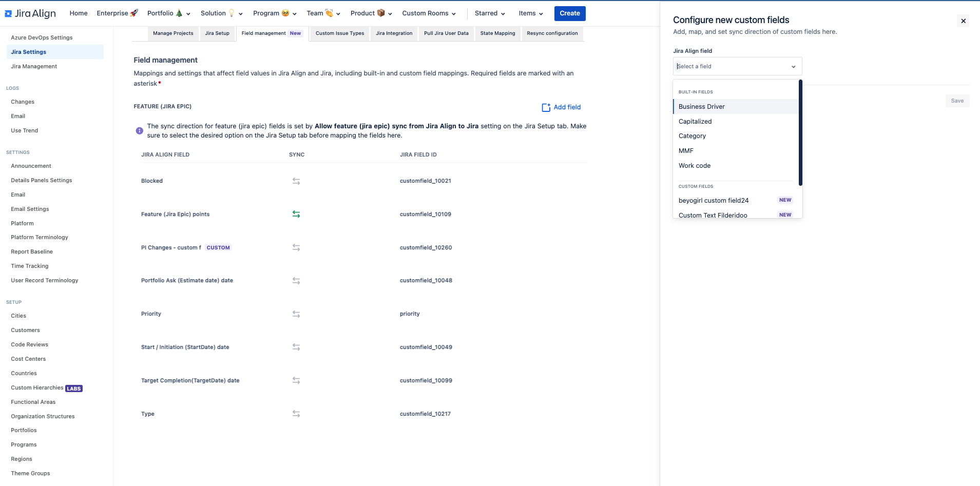Open the Starred dropdown
The height and width of the screenshot is (486, 980).
tap(490, 13)
